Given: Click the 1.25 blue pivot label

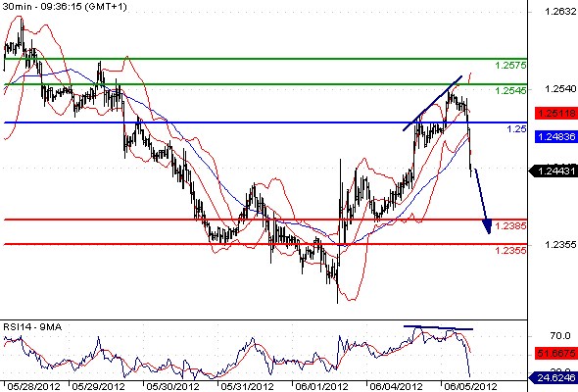Looking at the screenshot, I should tap(516, 129).
